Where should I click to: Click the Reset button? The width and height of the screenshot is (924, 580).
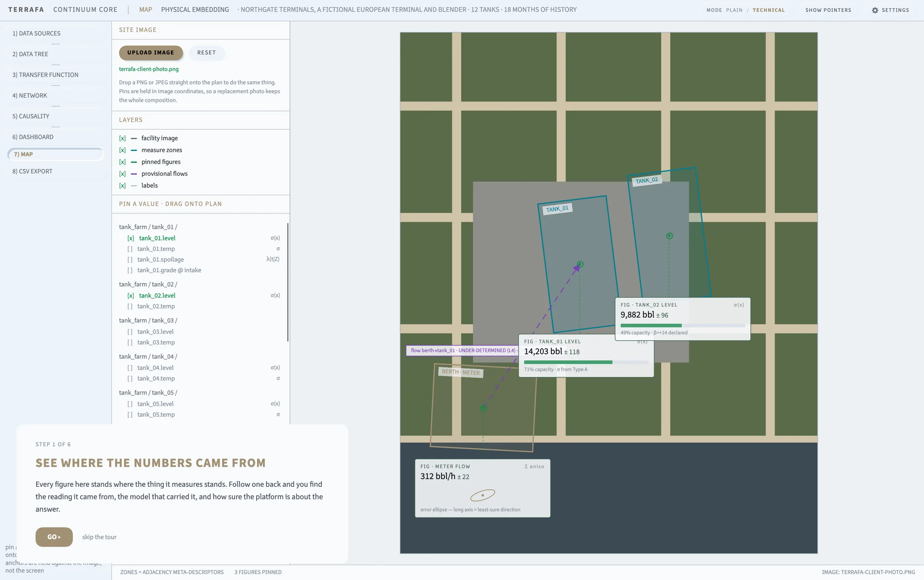coord(206,52)
